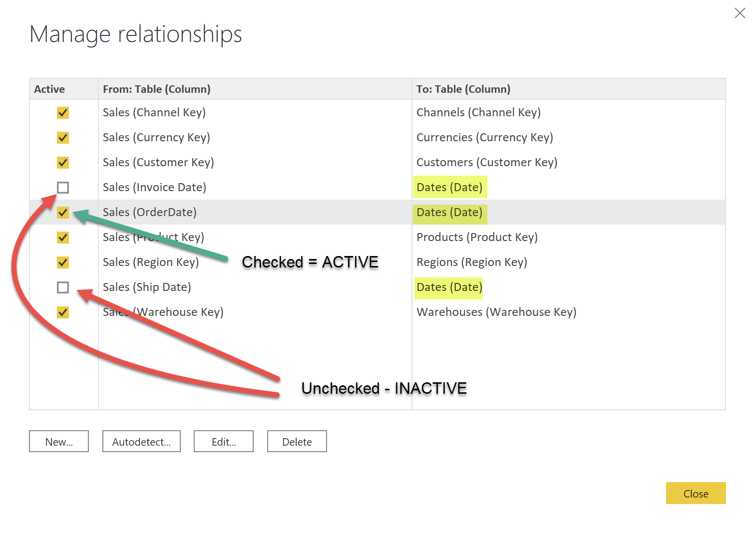
Task: Close dialog with the X icon
Action: 740,13
